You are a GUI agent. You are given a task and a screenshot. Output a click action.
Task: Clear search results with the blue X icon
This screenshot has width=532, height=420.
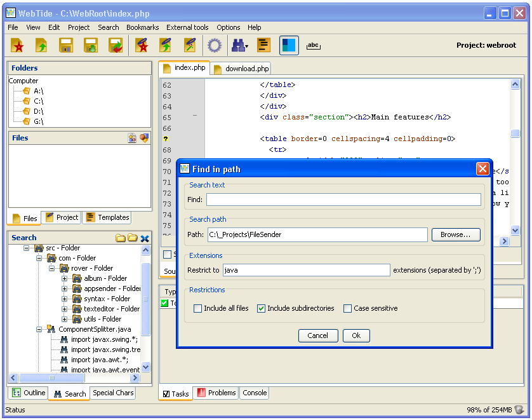pos(145,238)
